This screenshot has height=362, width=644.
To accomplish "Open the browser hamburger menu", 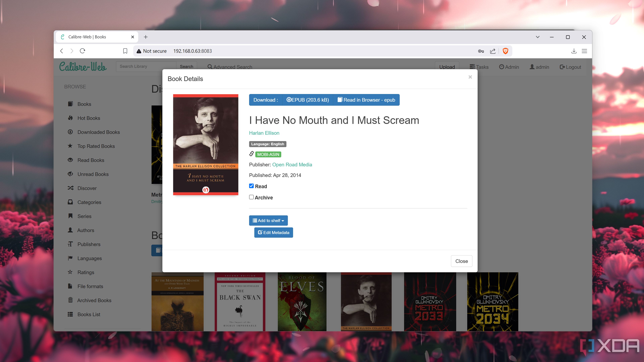I will pyautogui.click(x=584, y=51).
